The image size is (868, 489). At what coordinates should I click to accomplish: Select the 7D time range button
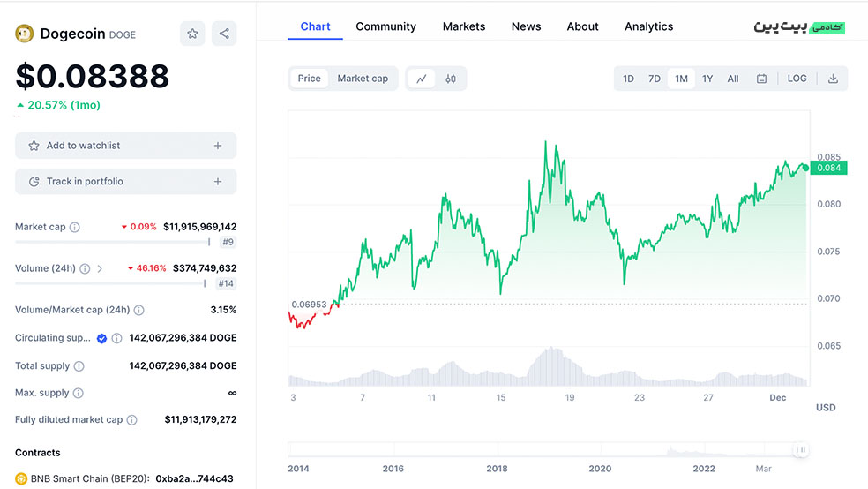(655, 79)
